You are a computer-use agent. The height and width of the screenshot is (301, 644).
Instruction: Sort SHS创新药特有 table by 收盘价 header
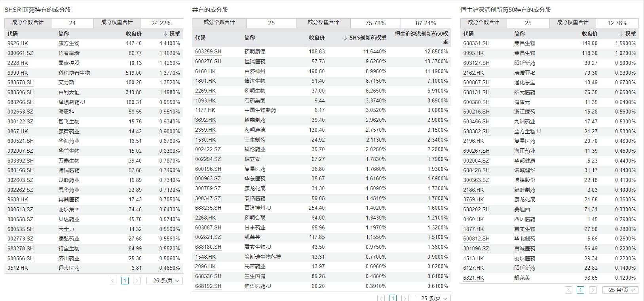(x=134, y=34)
